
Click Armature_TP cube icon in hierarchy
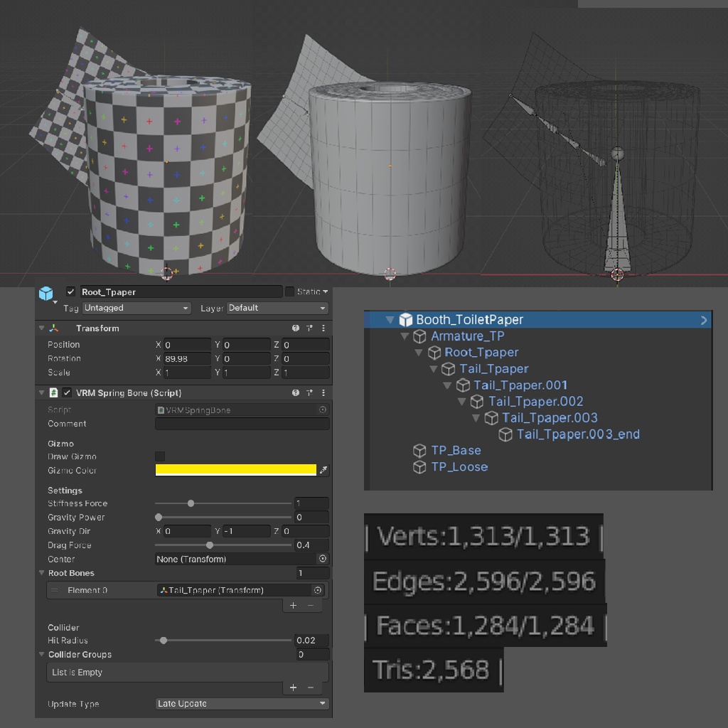pos(419,336)
